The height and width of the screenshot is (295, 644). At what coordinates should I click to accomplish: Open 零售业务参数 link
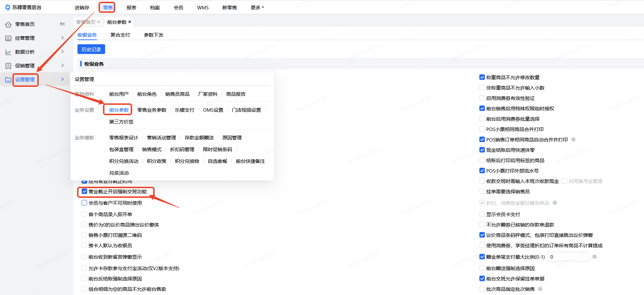(152, 110)
